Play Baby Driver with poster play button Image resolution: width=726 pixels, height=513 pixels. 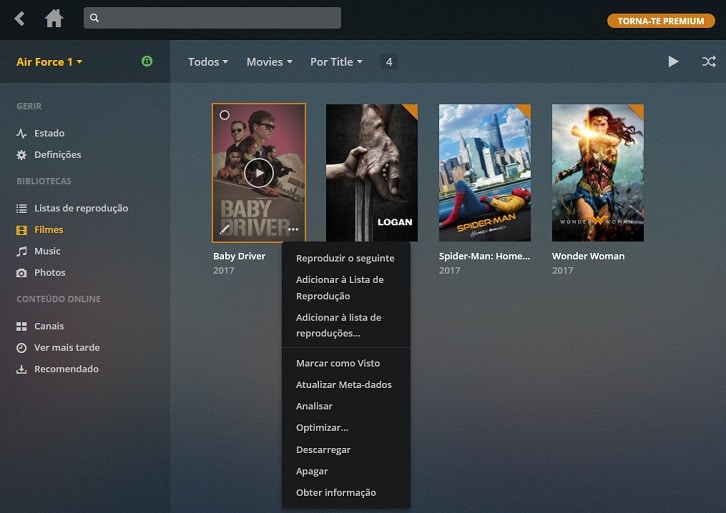259,173
